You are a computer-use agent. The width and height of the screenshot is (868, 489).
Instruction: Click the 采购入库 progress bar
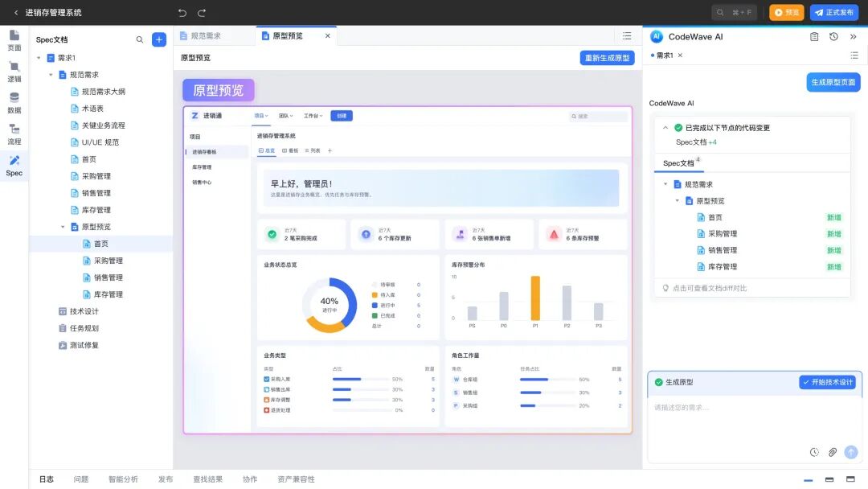pyautogui.click(x=360, y=380)
